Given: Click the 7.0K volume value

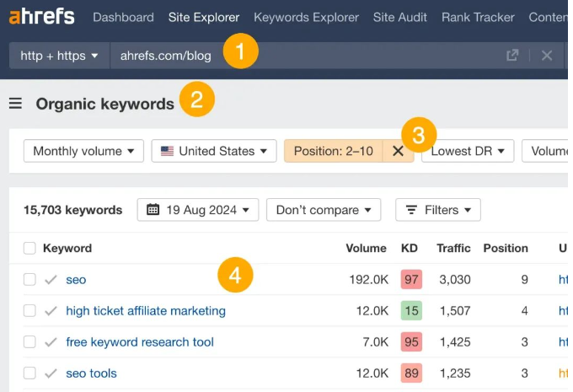Looking at the screenshot, I should (x=375, y=342).
